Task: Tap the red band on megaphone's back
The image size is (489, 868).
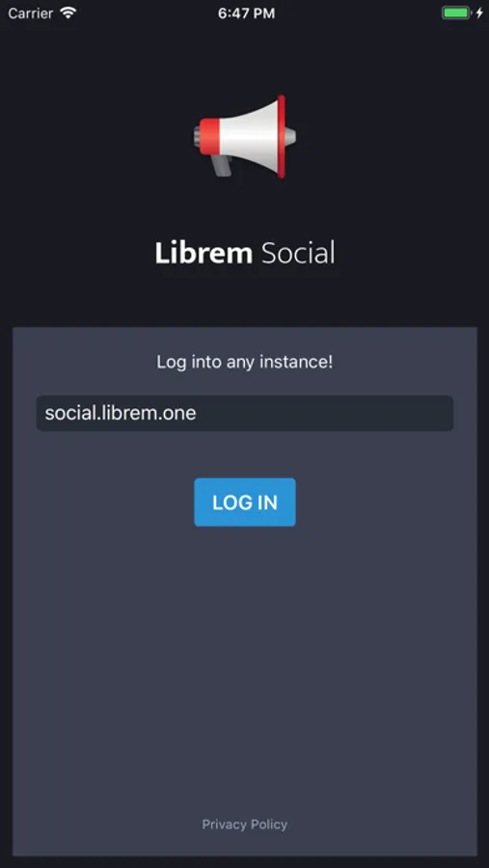Action: [209, 136]
